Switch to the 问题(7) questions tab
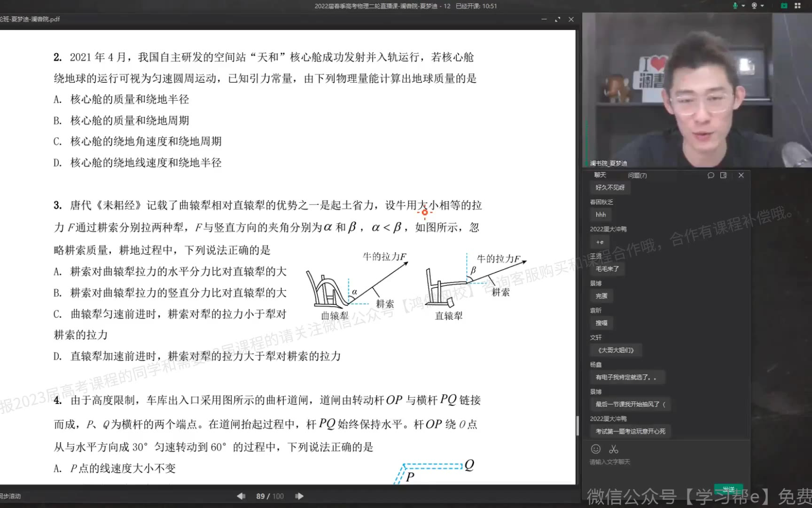 pyautogui.click(x=637, y=175)
